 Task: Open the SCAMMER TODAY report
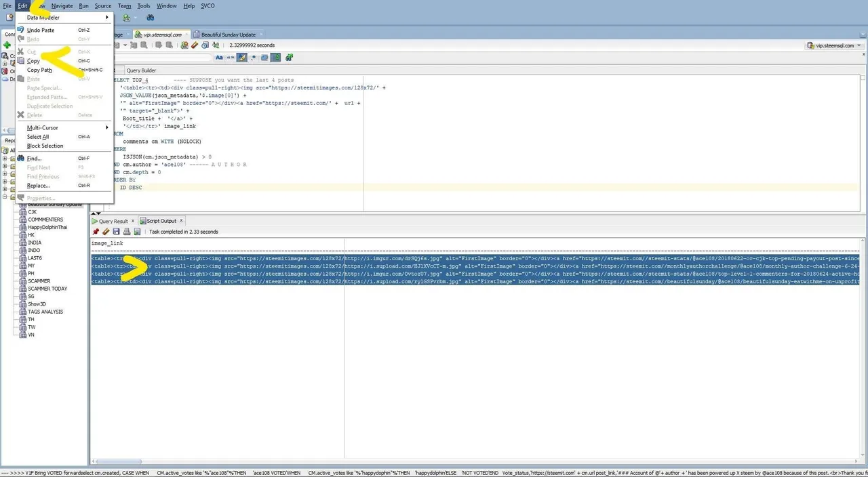pos(47,289)
